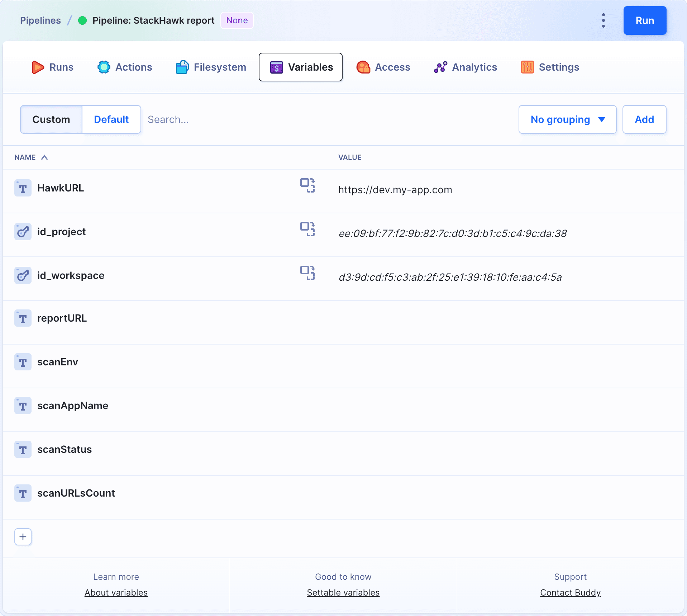Click the scope icon in id_workspace row
687x616 pixels.
click(307, 273)
